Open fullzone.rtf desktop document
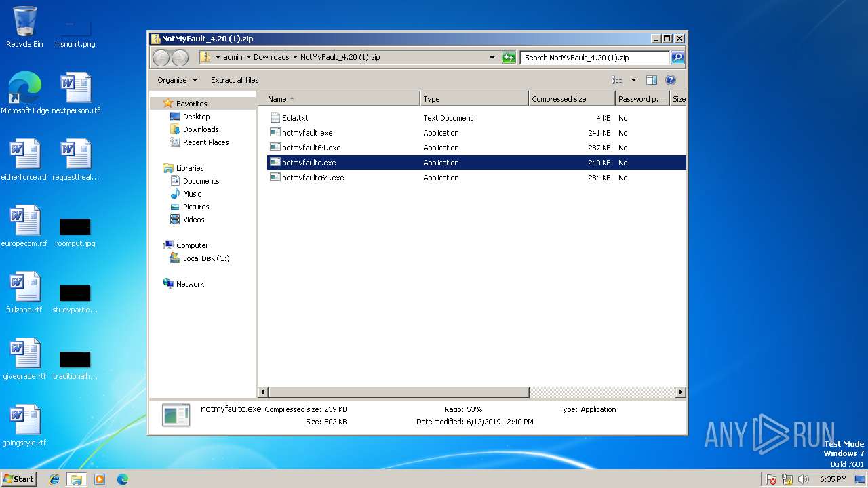This screenshot has width=868, height=488. pos(24,293)
